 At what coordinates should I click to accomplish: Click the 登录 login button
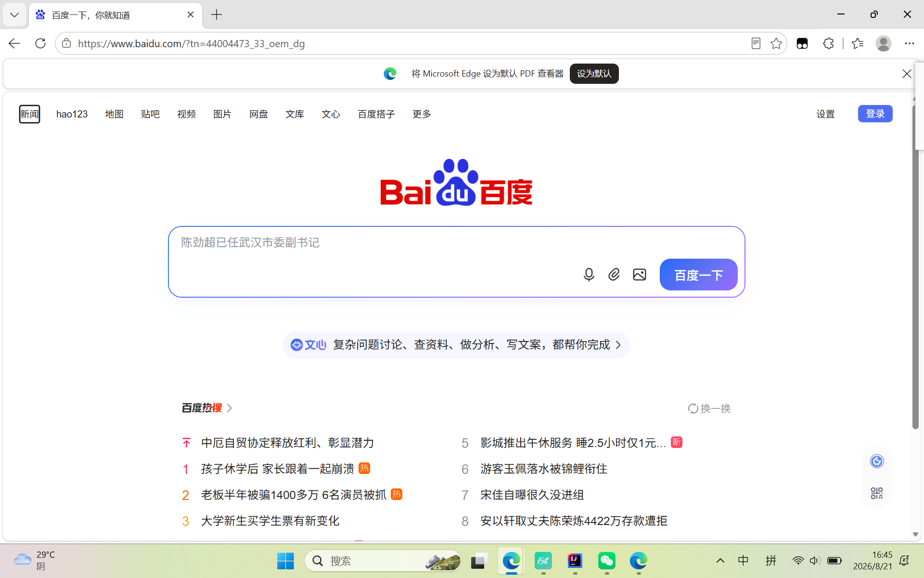pos(875,114)
